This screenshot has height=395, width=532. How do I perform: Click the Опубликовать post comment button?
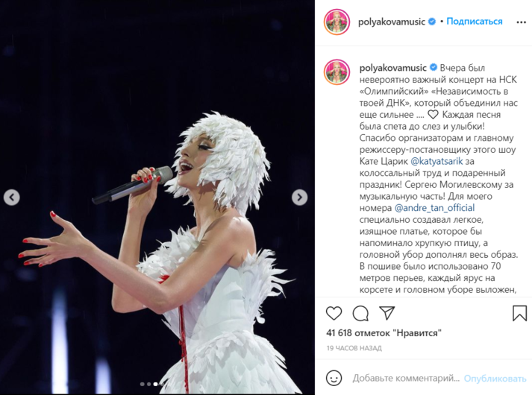click(495, 379)
